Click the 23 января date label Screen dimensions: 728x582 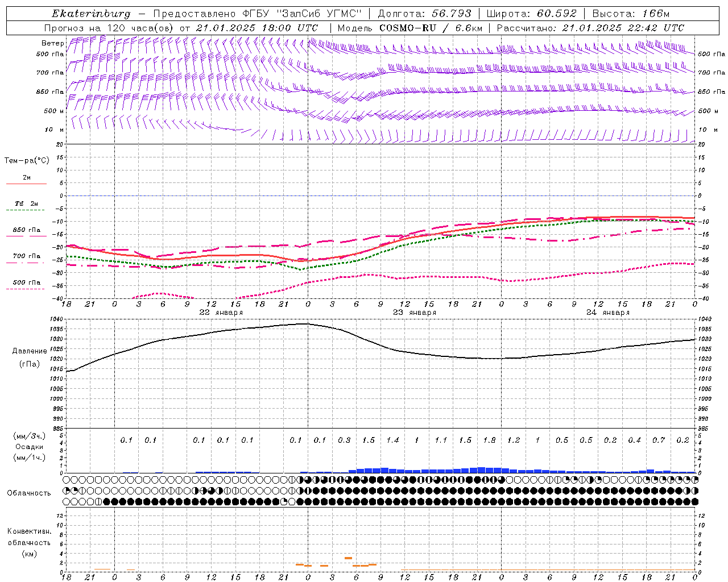pos(415,313)
